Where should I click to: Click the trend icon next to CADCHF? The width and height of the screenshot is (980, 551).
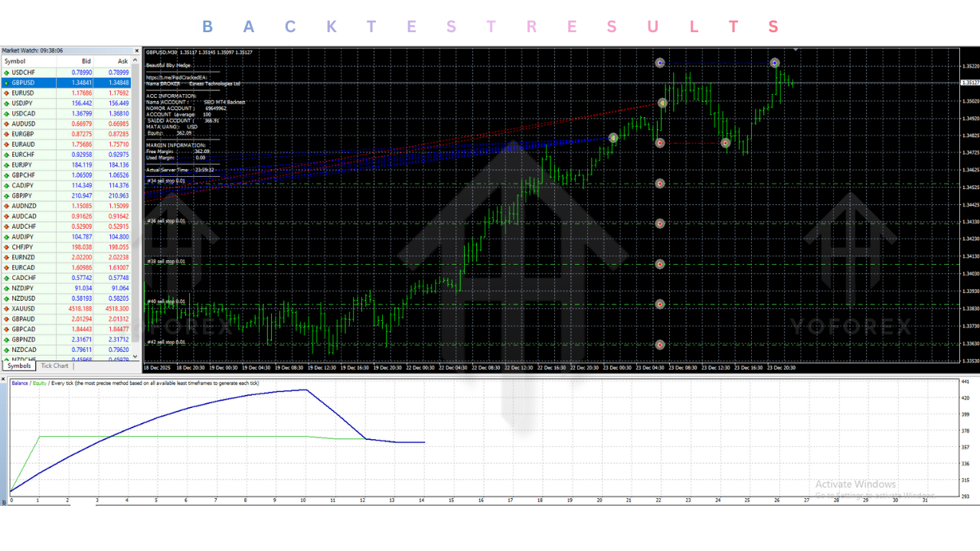tap(6, 277)
